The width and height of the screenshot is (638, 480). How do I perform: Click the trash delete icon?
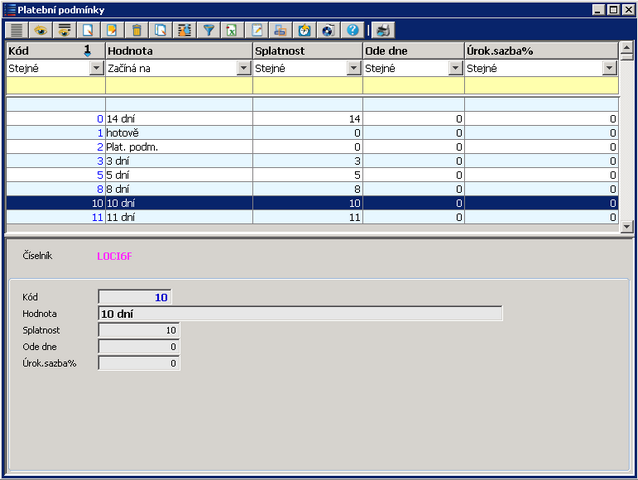click(136, 30)
